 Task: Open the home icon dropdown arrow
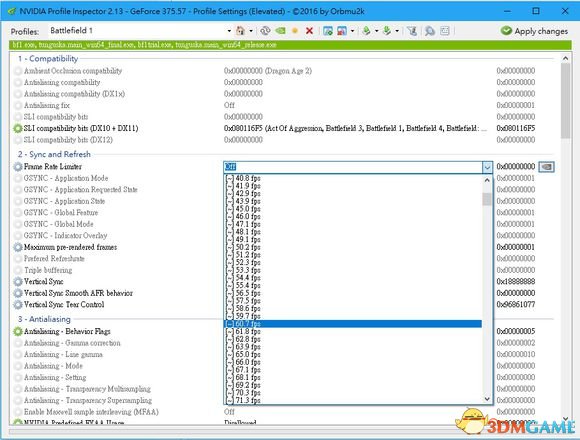(251, 31)
